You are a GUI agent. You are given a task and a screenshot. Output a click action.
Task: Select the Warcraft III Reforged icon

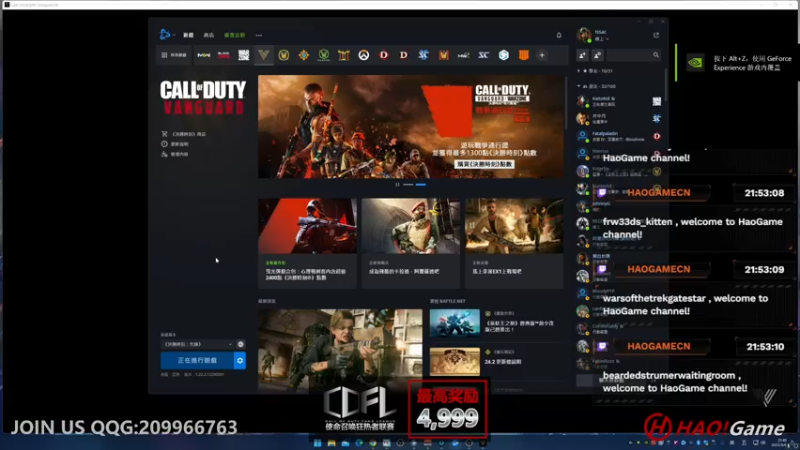point(443,55)
